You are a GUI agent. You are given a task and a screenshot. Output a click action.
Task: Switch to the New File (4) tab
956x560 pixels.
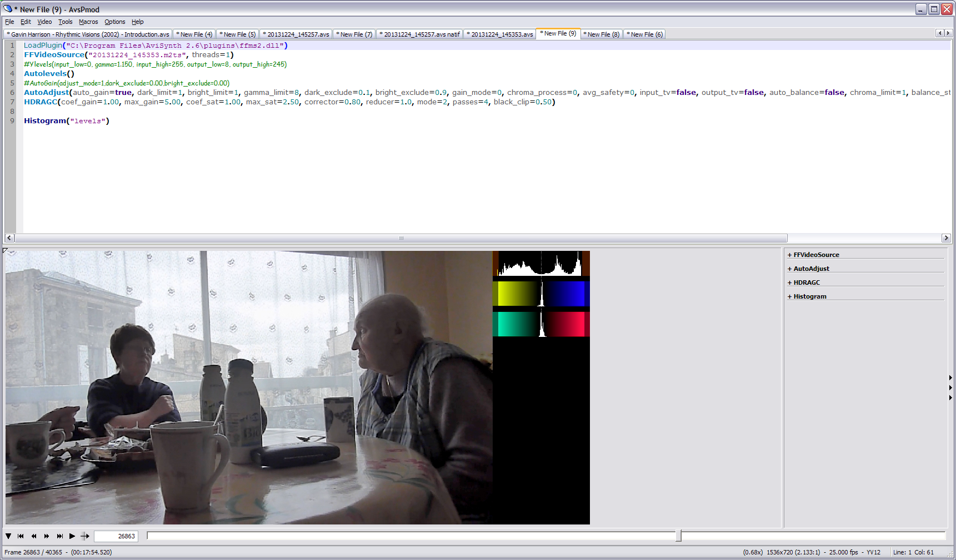tap(194, 34)
